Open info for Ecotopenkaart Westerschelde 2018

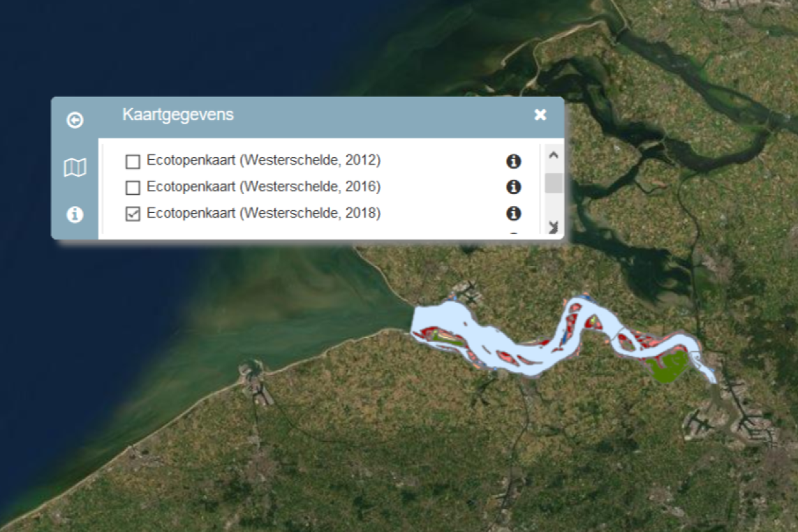click(515, 214)
